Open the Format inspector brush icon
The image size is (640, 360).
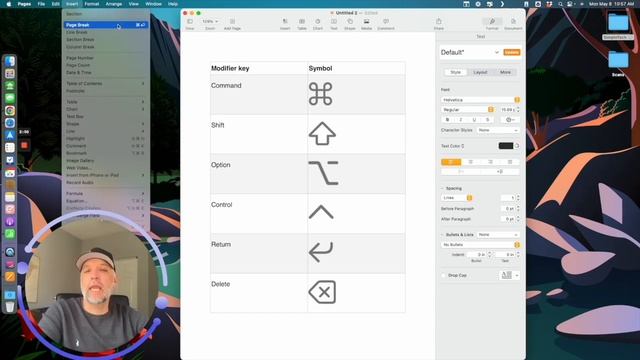(x=492, y=22)
